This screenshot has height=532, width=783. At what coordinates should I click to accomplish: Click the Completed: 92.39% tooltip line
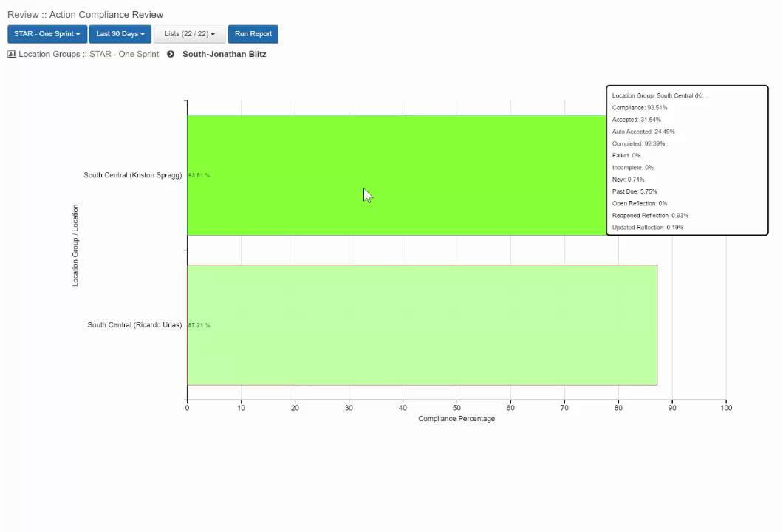point(639,144)
